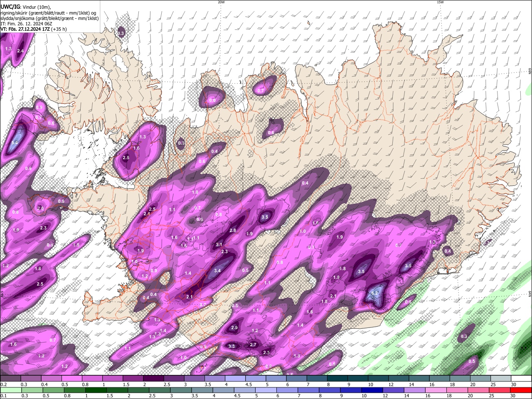The height and width of the screenshot is (399, 532).
Task: Click the 2.7 precipitation value
Action: [253, 345]
